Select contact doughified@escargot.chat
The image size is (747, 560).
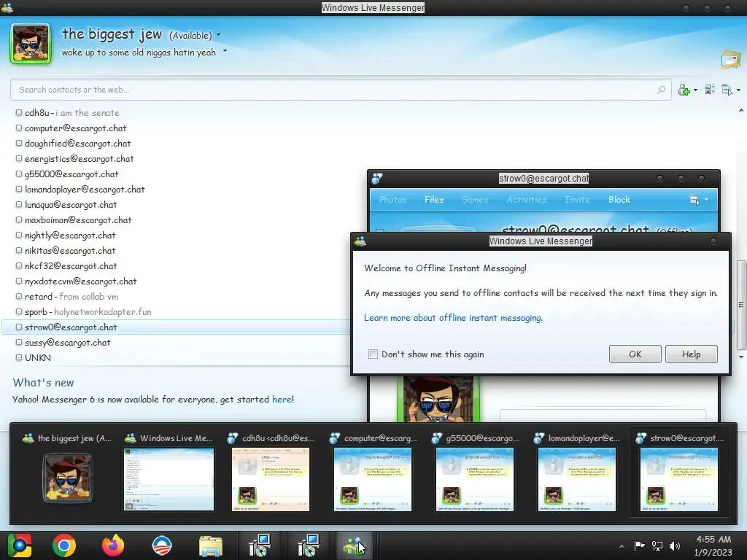point(77,144)
